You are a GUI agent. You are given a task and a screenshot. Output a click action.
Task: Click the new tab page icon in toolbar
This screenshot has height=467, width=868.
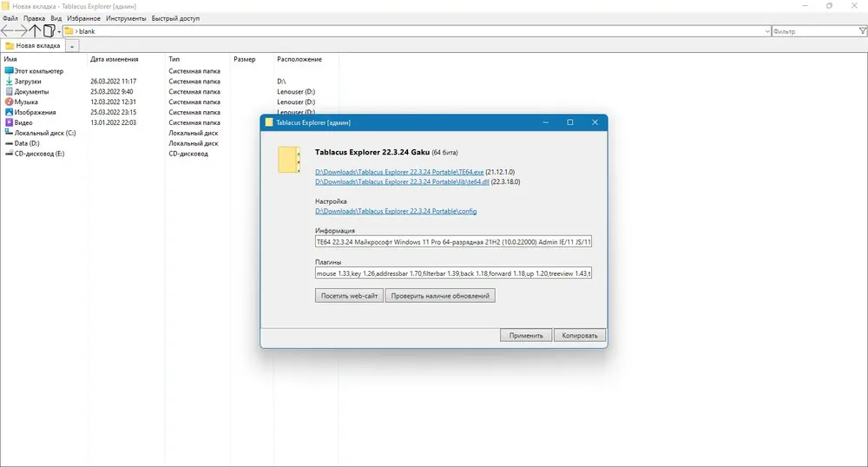pos(49,31)
